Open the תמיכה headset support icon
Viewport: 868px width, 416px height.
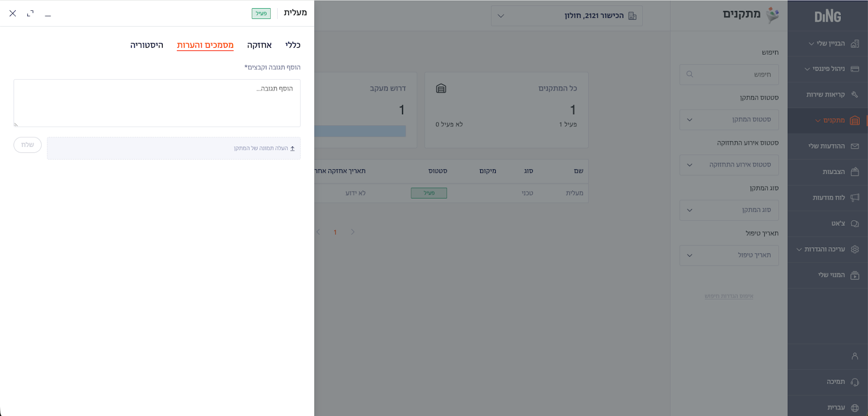tap(854, 382)
